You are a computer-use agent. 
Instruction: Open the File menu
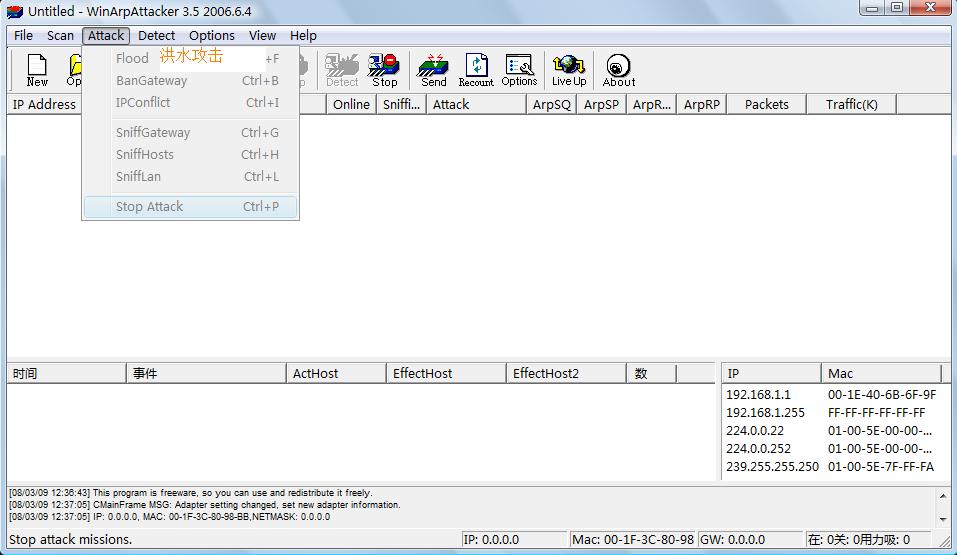[x=23, y=35]
